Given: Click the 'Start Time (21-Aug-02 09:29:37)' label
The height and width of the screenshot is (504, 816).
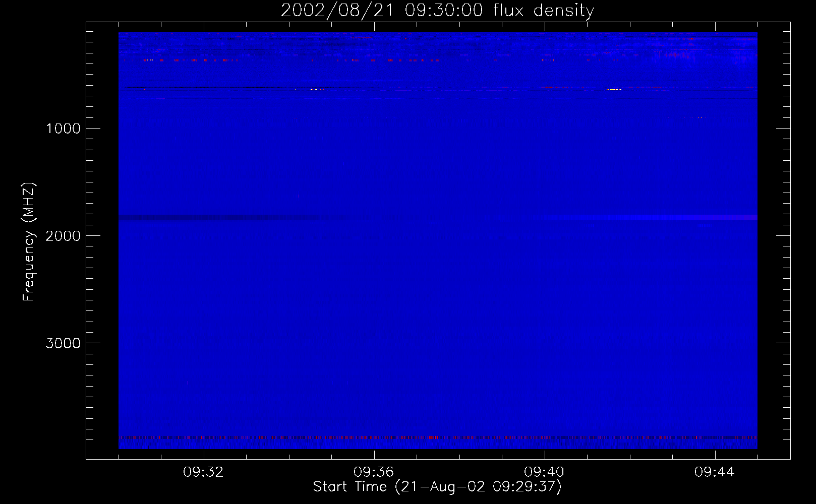Looking at the screenshot, I should click(437, 487).
